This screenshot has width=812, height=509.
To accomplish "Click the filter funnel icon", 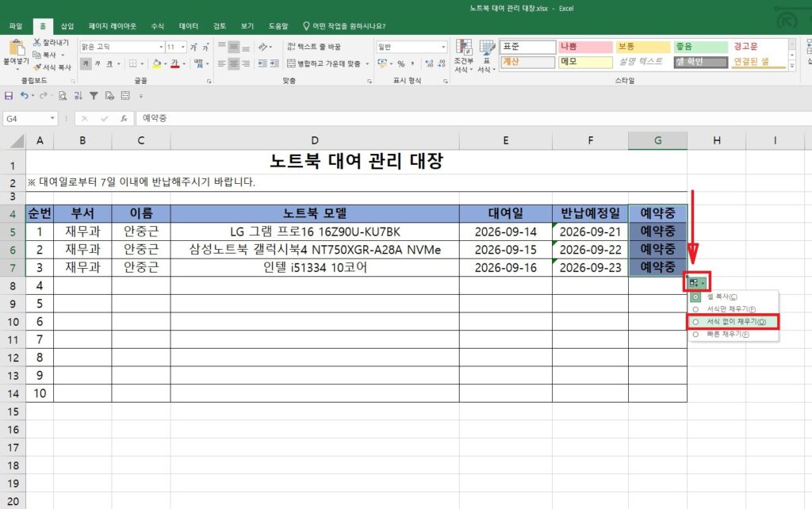I will tap(94, 95).
